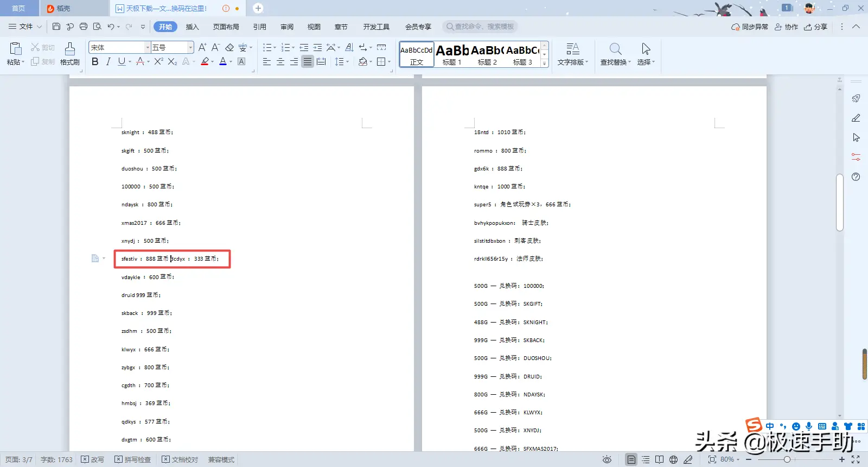The image size is (868, 467).
Task: Click the clear formatting eraser icon
Action: [229, 48]
